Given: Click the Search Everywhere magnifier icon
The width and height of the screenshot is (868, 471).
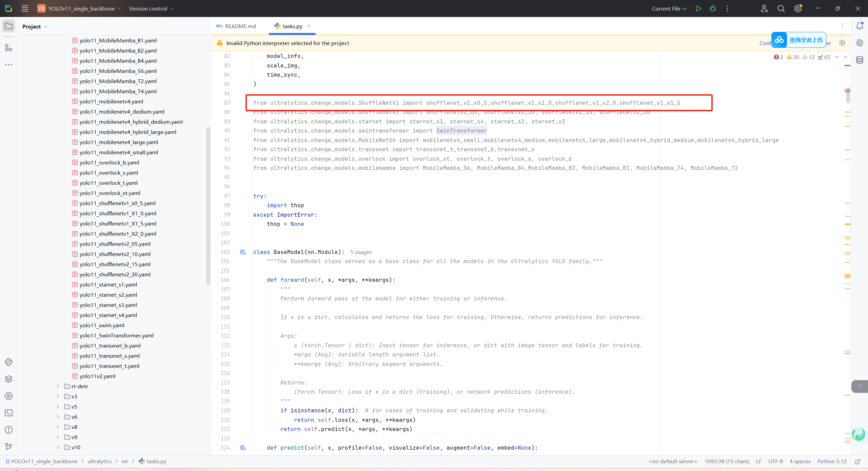Looking at the screenshot, I should tap(781, 8).
